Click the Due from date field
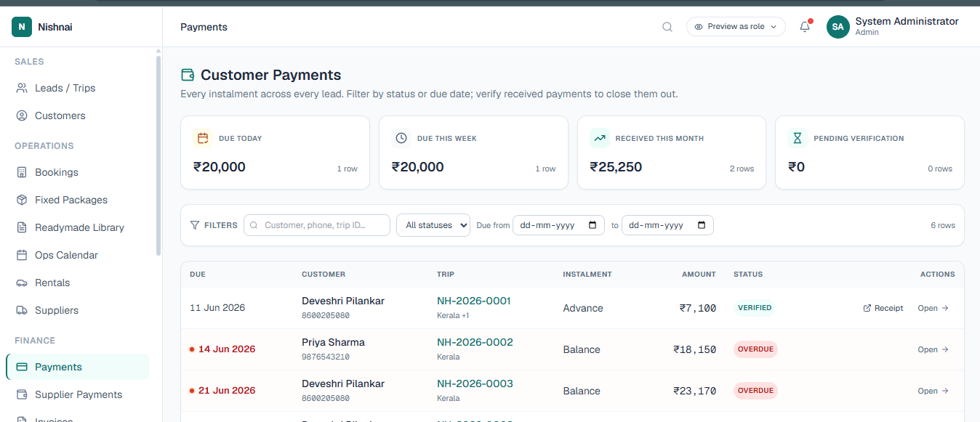980x422 pixels. (559, 225)
